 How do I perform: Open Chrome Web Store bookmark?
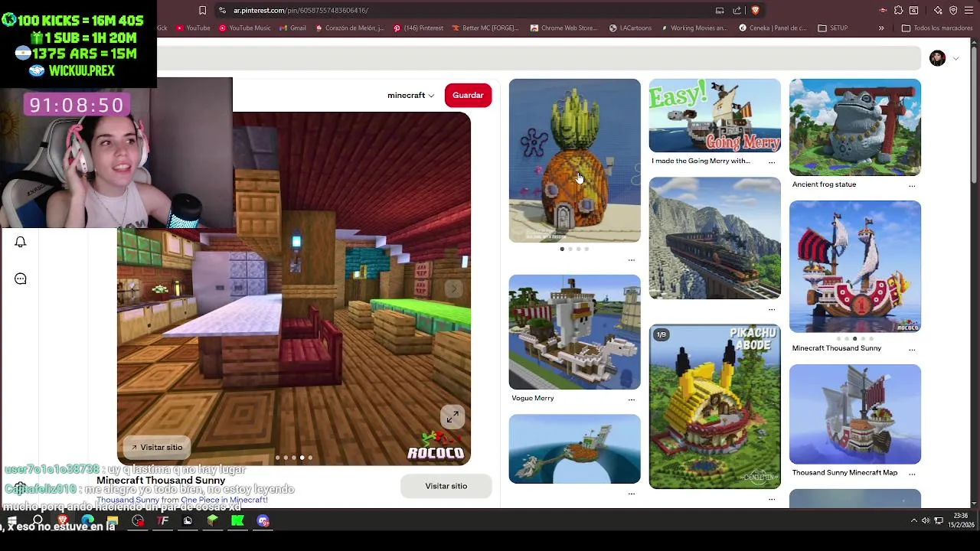click(563, 28)
